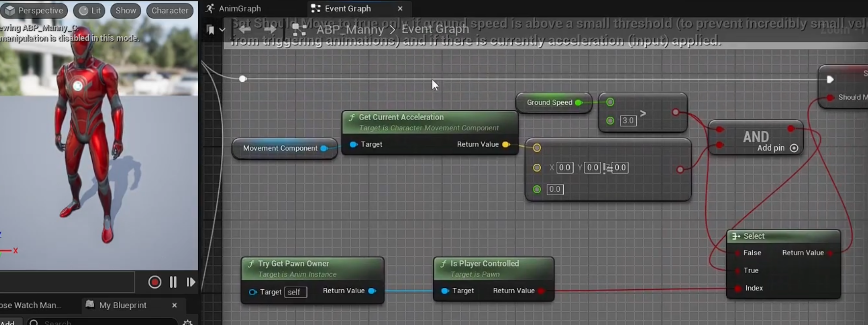
Task: Select the Event Graph tab
Action: pos(348,8)
